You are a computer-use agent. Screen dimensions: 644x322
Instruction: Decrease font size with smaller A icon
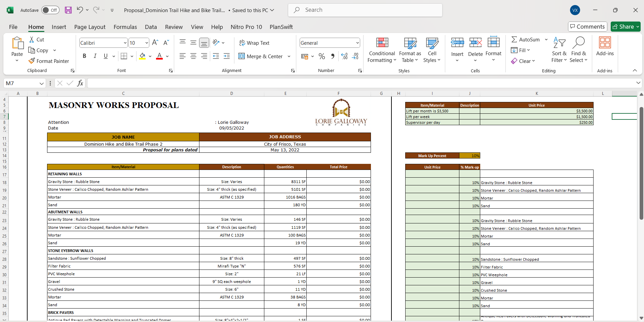tap(166, 43)
